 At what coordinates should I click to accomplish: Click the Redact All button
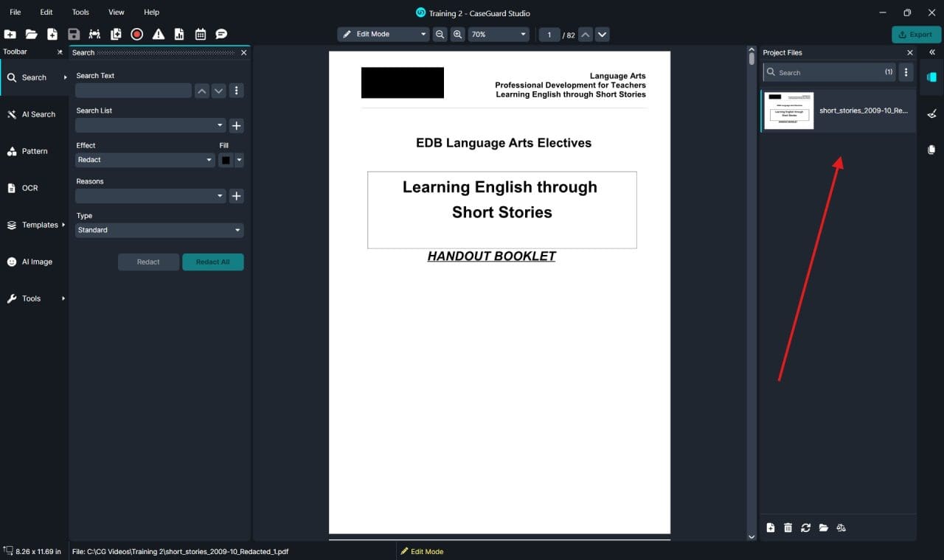tap(212, 262)
